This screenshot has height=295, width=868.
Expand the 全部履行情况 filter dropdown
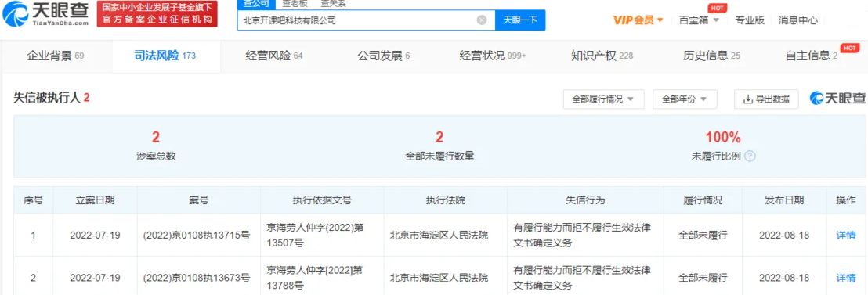600,99
